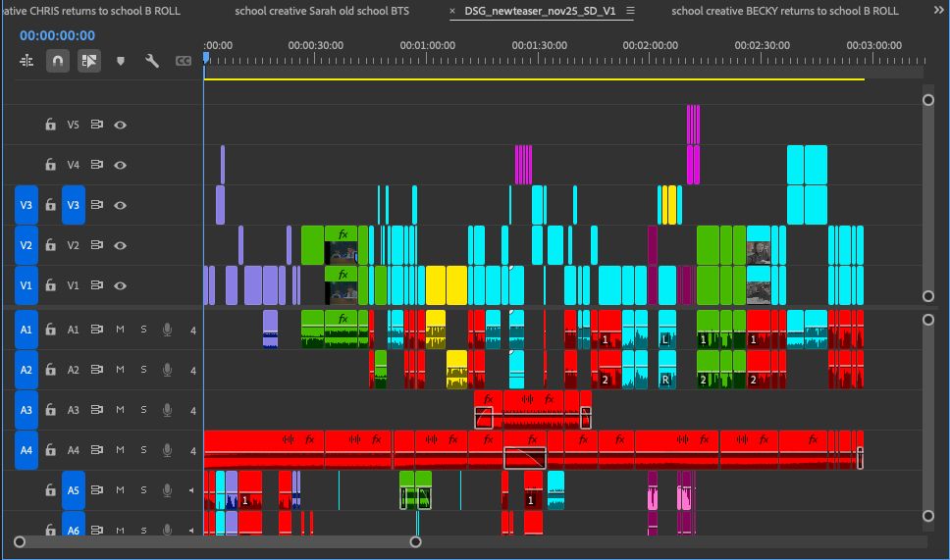Click the 00:01:00:00 time ruler mark

(x=427, y=45)
